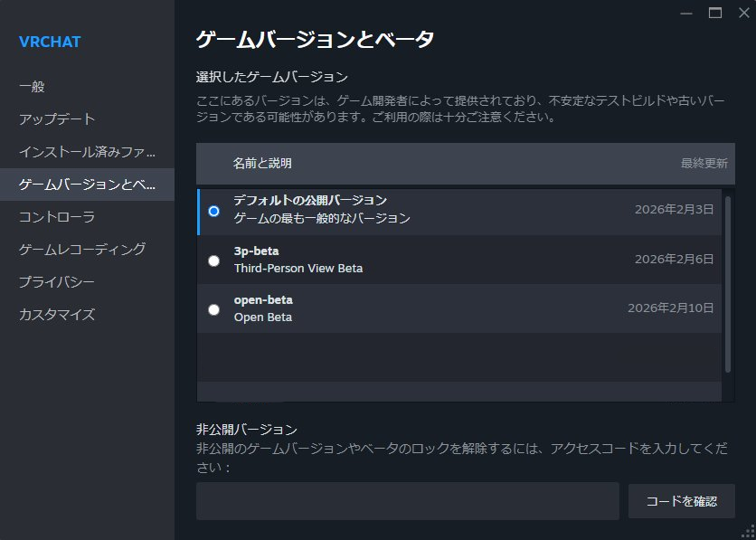756x540 pixels.
Task: Click the version list scrollbar
Action: (x=728, y=280)
